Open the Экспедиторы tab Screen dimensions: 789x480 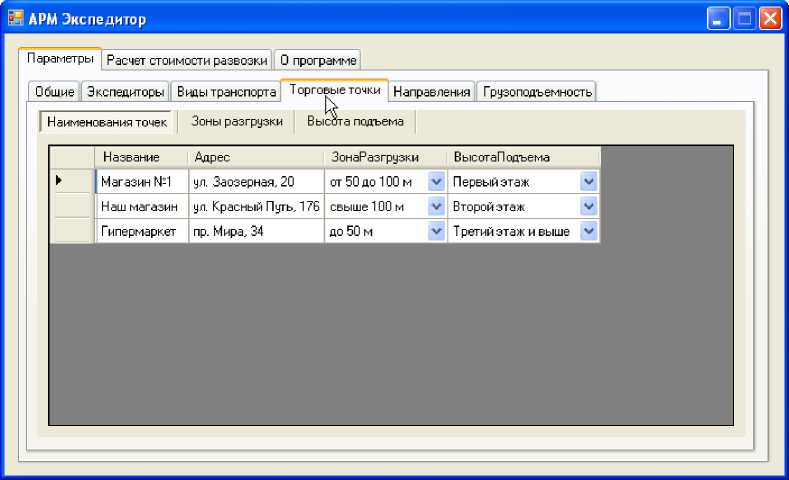[x=125, y=92]
